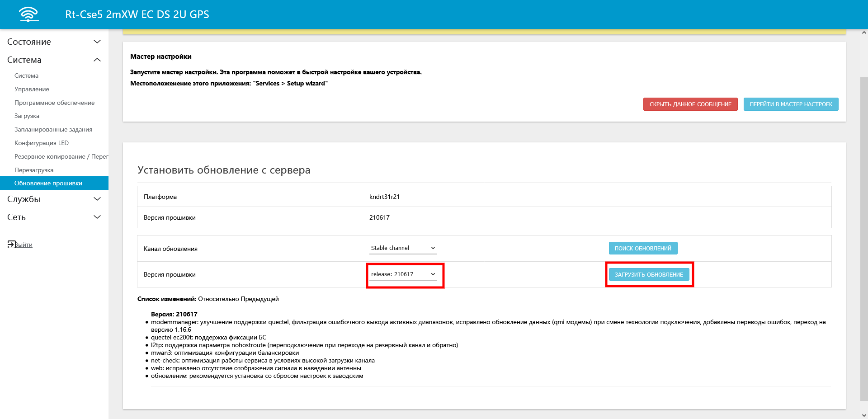Open the Система submenu item
Screen dimensions: 868x419
click(x=26, y=75)
